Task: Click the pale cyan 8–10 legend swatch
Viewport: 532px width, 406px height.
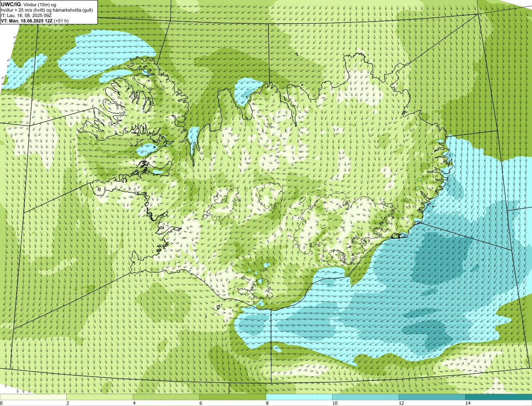Action: pos(299,397)
